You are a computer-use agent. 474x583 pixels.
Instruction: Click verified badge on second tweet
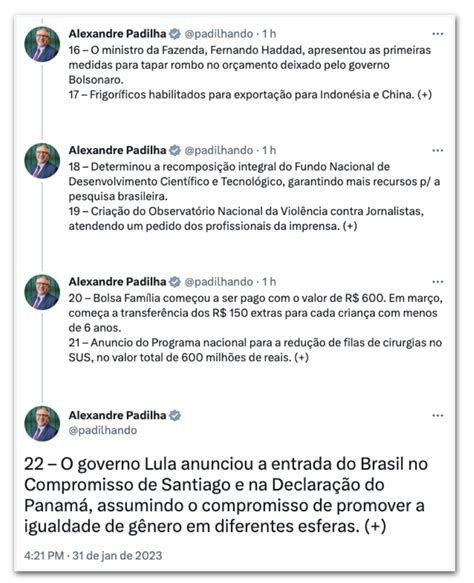click(x=175, y=151)
